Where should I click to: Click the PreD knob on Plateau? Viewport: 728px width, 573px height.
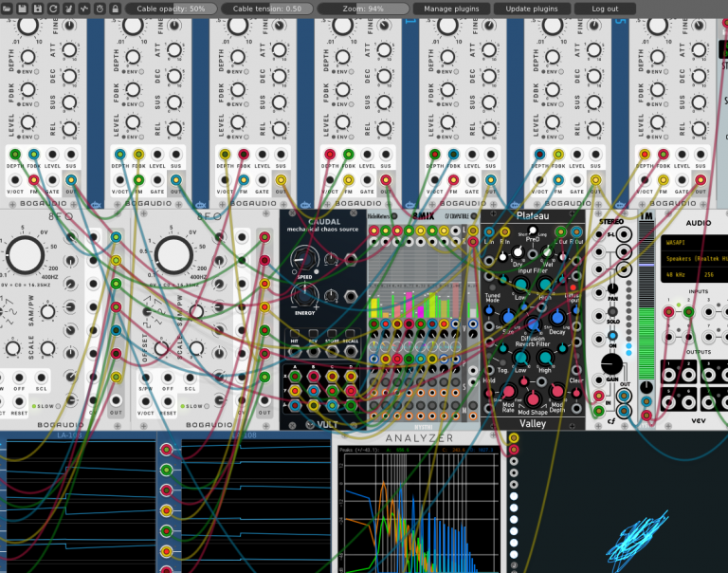click(x=532, y=230)
